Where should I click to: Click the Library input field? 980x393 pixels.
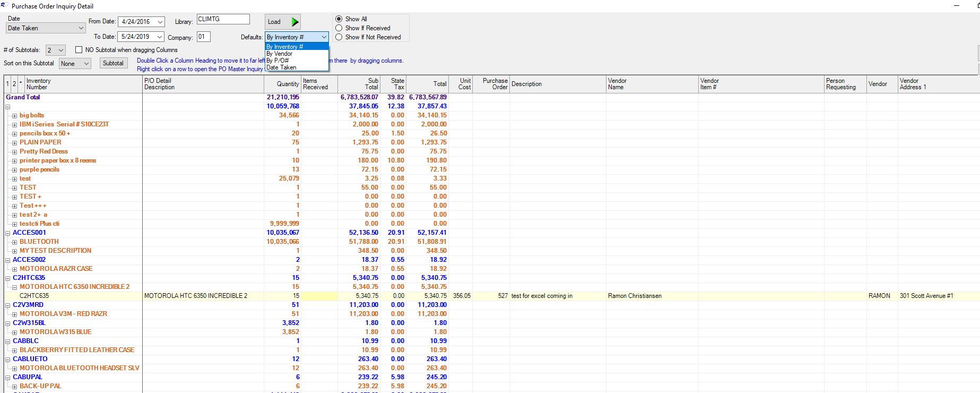tap(223, 19)
